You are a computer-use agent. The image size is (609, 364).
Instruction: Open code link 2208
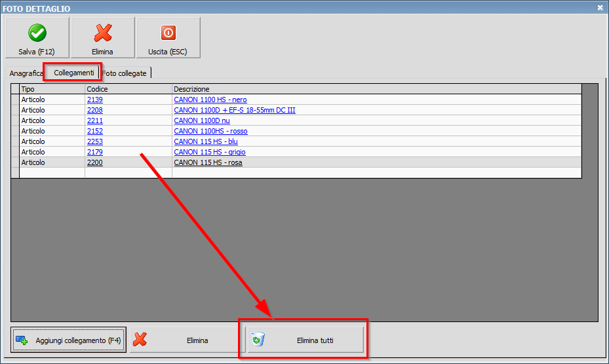95,110
